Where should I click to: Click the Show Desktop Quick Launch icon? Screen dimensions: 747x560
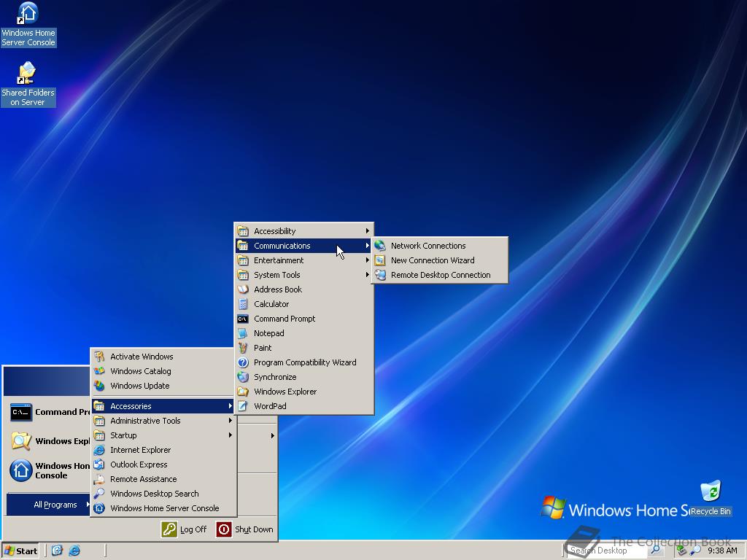point(57,551)
